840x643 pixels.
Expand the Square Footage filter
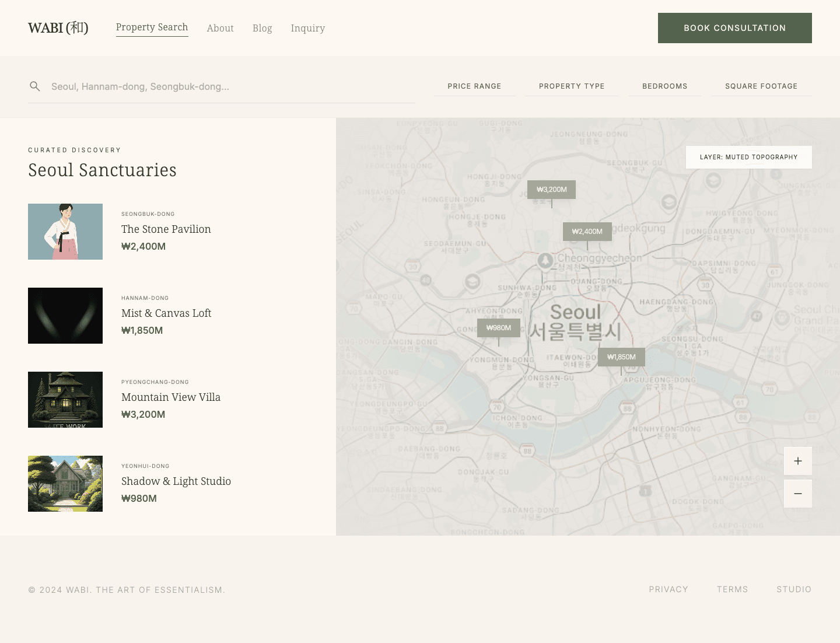coord(761,86)
